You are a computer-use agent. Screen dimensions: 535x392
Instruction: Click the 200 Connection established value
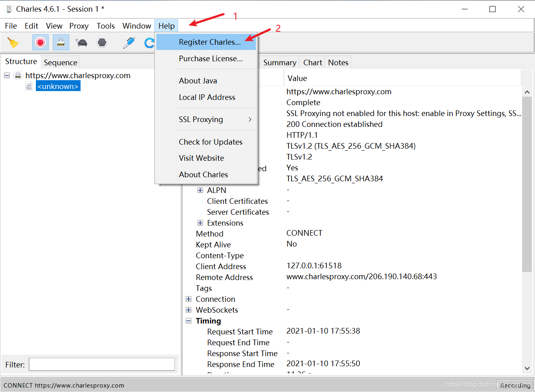coord(334,124)
